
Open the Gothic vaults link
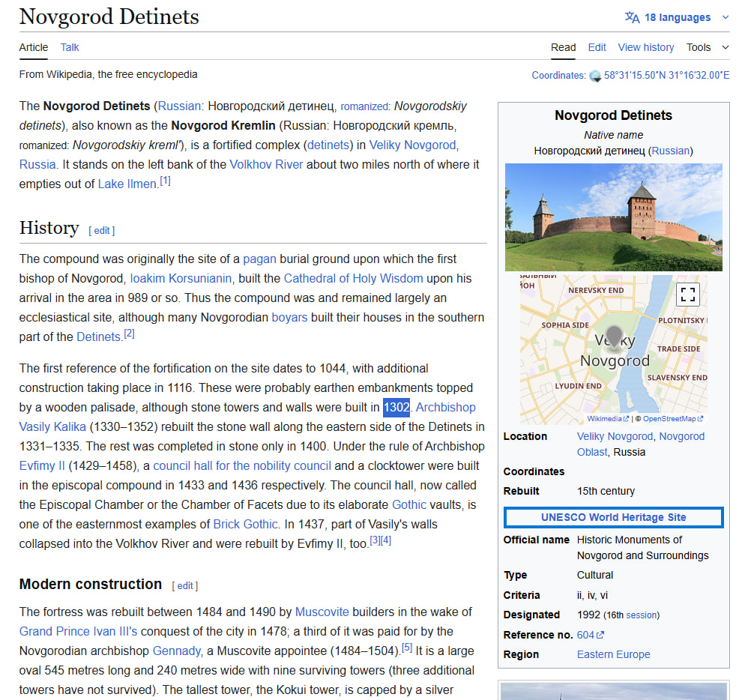(409, 505)
